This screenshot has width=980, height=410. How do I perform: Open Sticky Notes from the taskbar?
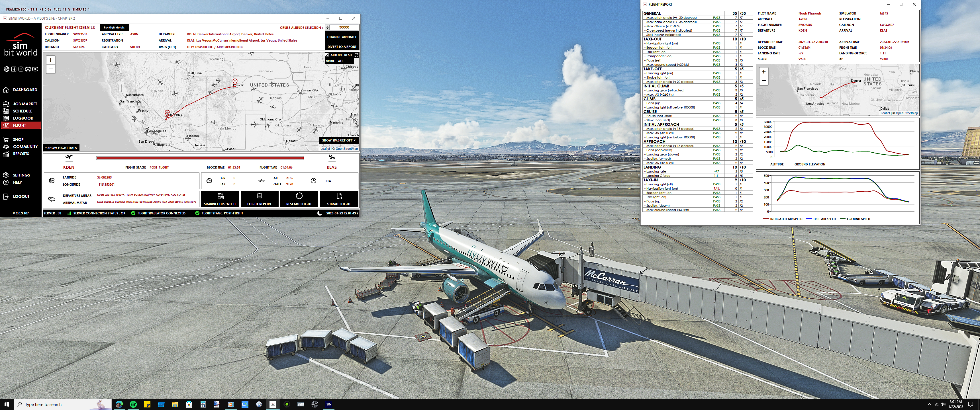click(x=147, y=404)
